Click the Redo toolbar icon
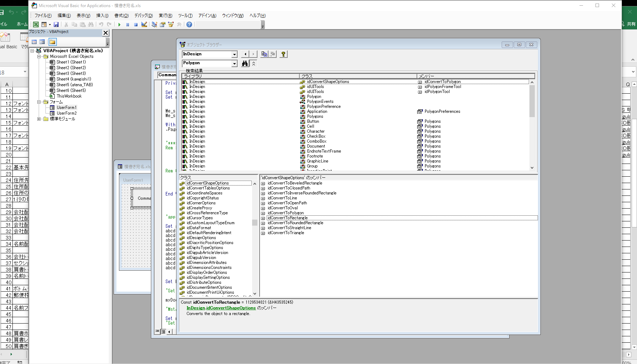637x364 pixels. (109, 24)
